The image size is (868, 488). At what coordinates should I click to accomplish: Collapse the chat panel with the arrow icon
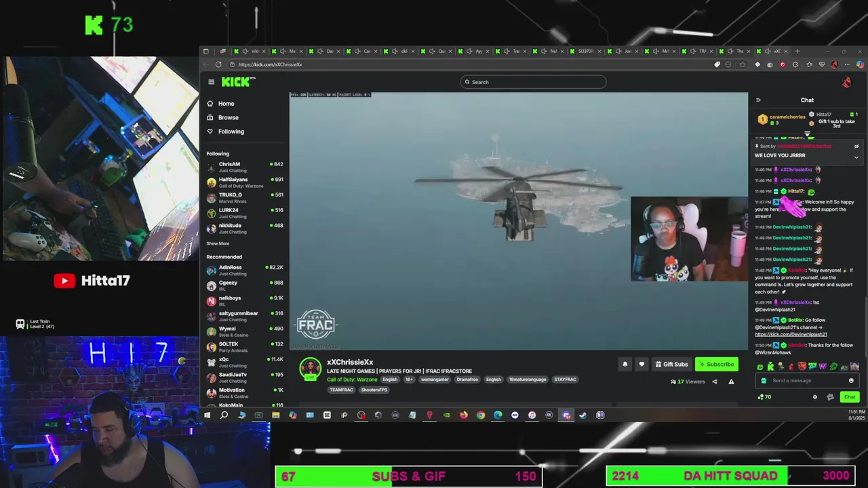(x=758, y=100)
